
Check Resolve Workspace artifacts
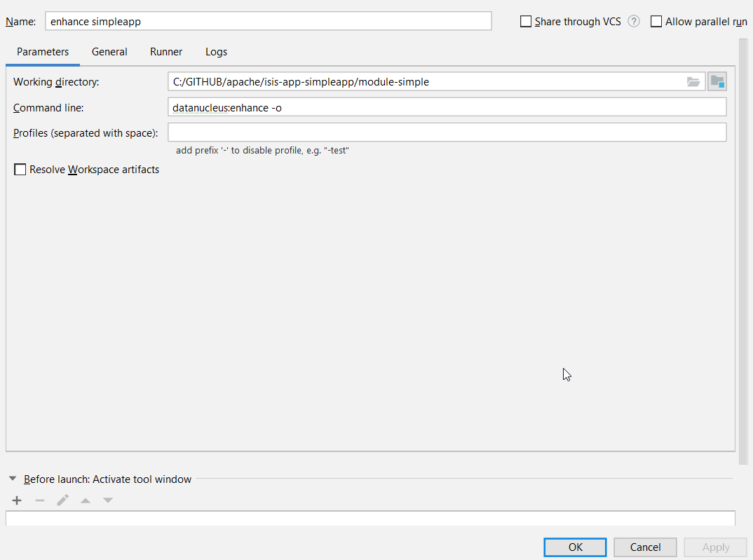(20, 169)
